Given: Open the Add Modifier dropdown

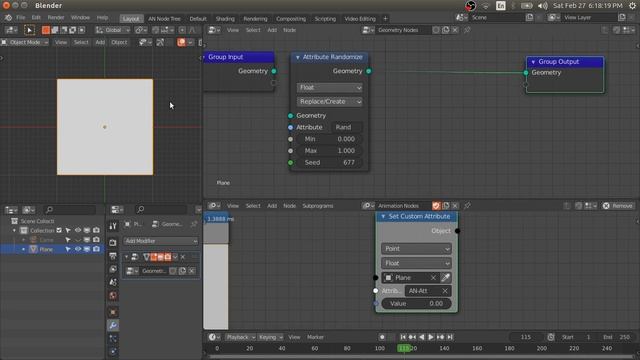Looking at the screenshot, I should coord(160,241).
